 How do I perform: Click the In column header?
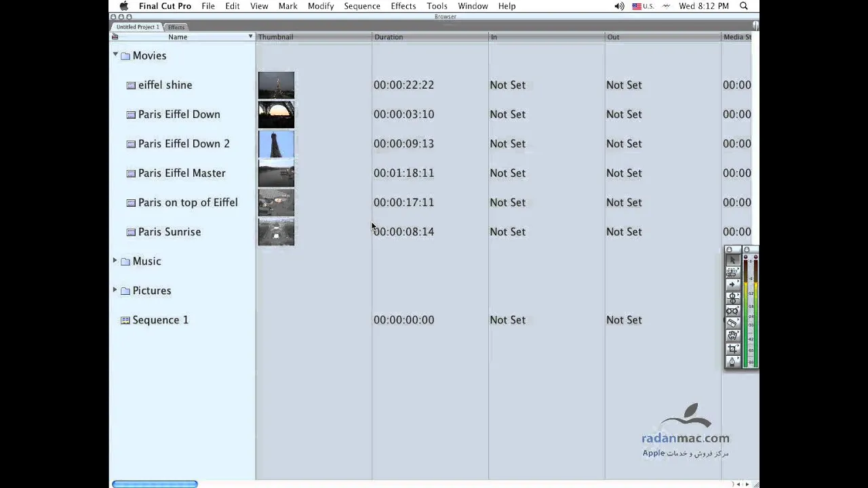tap(547, 37)
